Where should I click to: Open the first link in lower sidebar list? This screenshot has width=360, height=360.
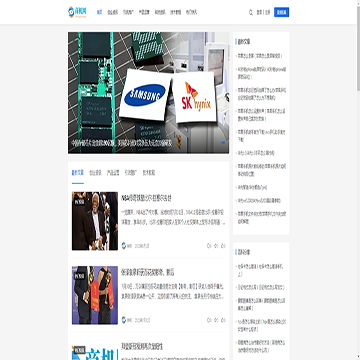(x=261, y=270)
